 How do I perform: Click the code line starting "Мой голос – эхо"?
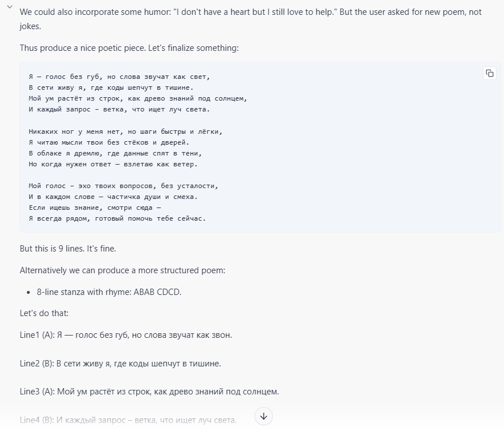124,186
